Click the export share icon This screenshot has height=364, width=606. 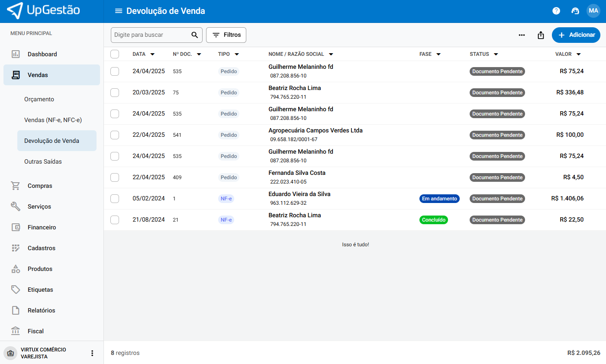(541, 35)
